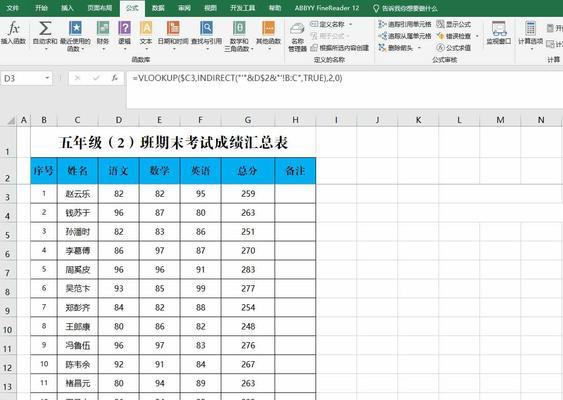Image resolution: width=563 pixels, height=400 pixels.
Task: Switch to the Home (开始) tab
Action: (41, 8)
